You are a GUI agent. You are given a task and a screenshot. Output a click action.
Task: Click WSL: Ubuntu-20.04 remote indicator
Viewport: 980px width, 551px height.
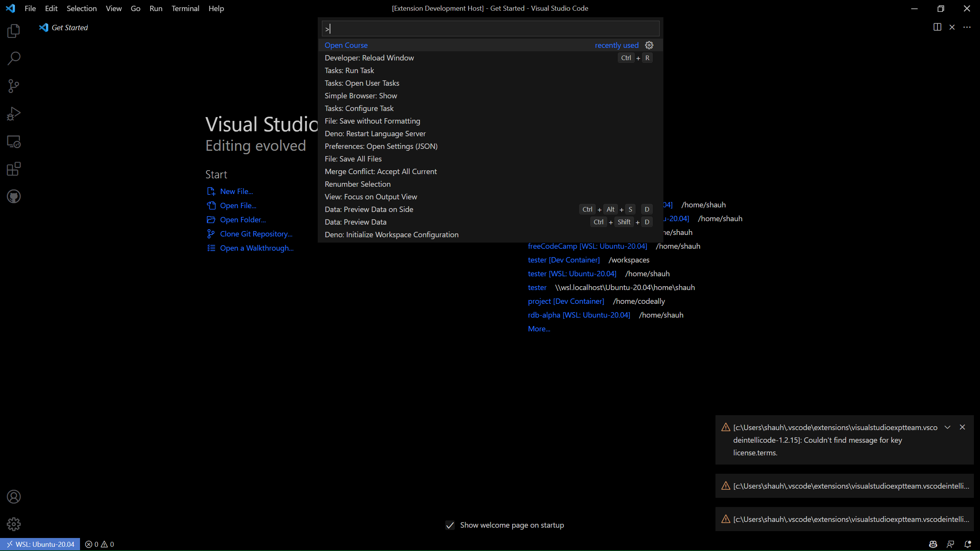(x=40, y=544)
